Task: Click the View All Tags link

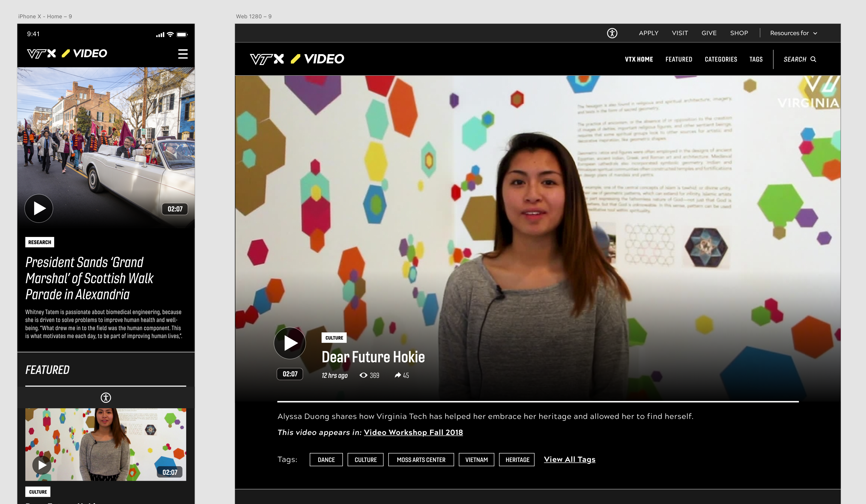Action: (569, 459)
